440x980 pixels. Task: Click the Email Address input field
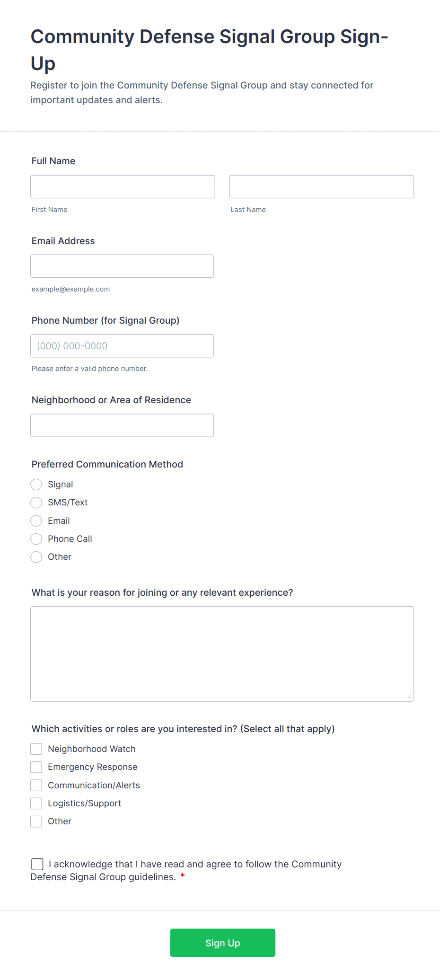(122, 266)
